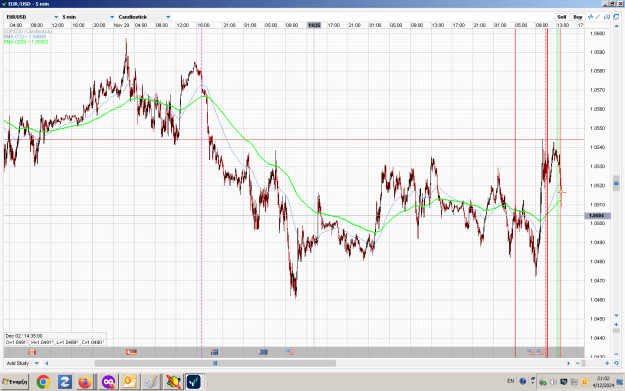Click the price zoom slider handle

(x=616, y=331)
